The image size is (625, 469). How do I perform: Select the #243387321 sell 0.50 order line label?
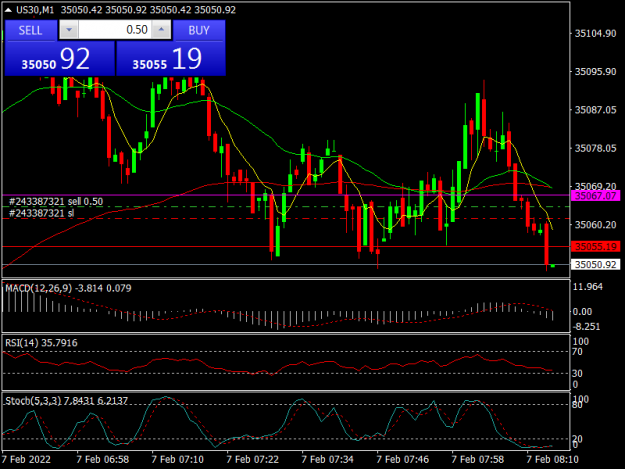[56, 202]
